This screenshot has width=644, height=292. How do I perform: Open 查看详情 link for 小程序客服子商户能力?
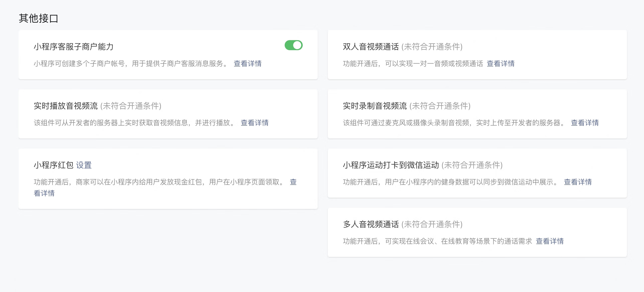click(x=247, y=64)
